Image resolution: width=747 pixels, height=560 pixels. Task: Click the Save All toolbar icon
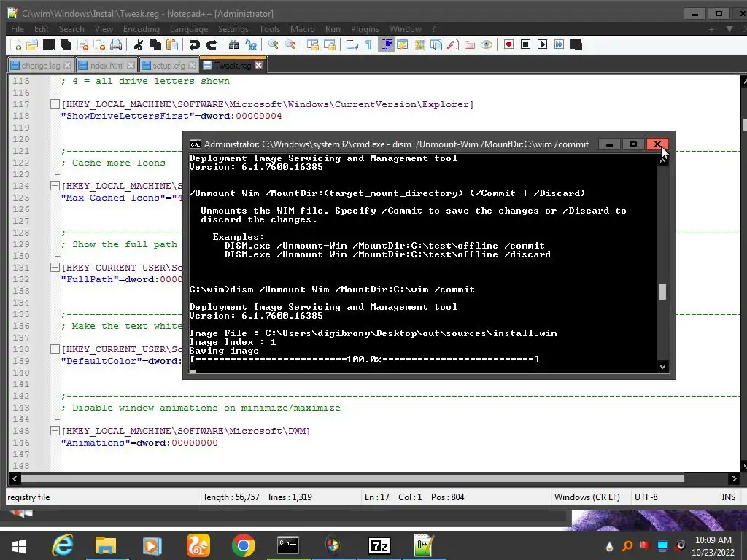tap(65, 44)
